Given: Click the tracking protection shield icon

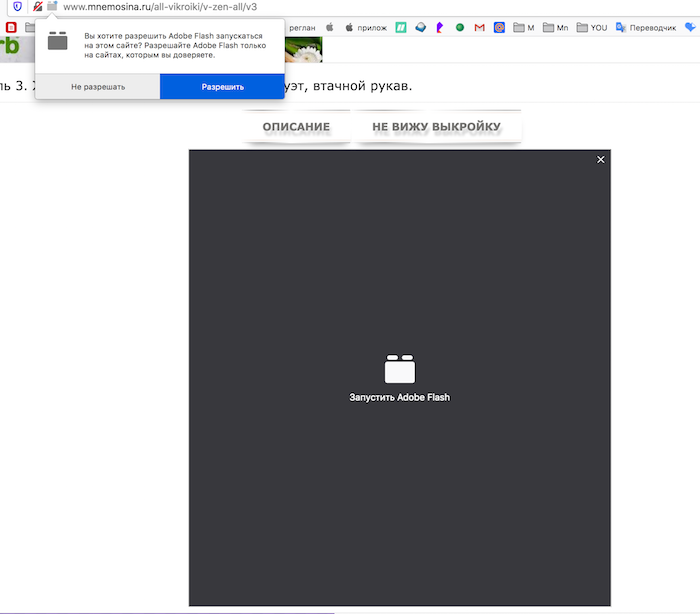Looking at the screenshot, I should (x=17, y=7).
